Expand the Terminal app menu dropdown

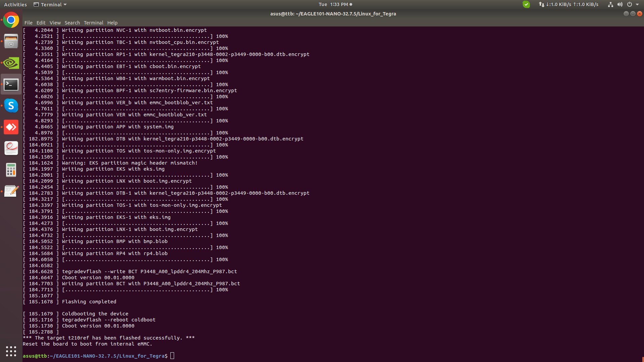[50, 5]
